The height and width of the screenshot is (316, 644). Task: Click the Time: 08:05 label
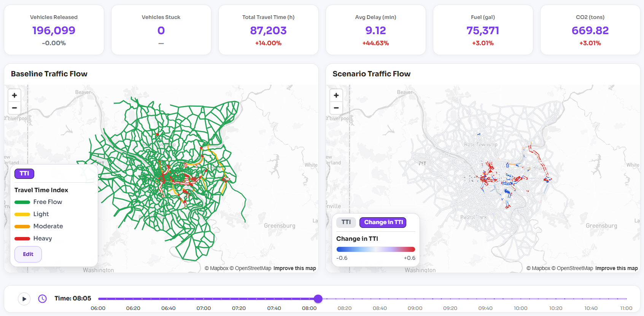coord(73,299)
